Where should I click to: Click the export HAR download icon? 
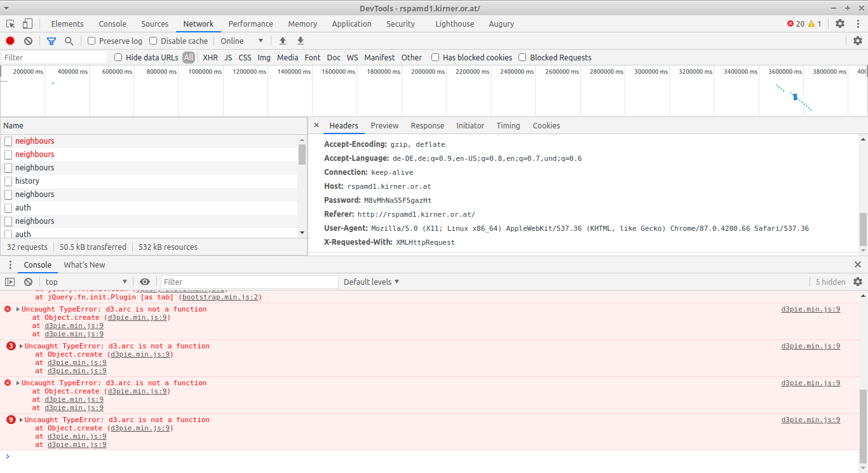click(301, 41)
